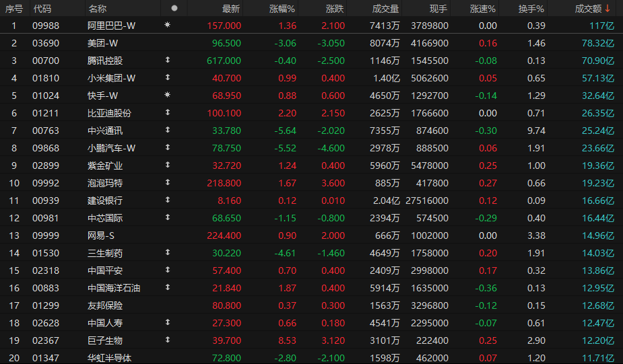Click the asterisk marker icon beside 快手-W
The width and height of the screenshot is (623, 364).
coord(167,94)
